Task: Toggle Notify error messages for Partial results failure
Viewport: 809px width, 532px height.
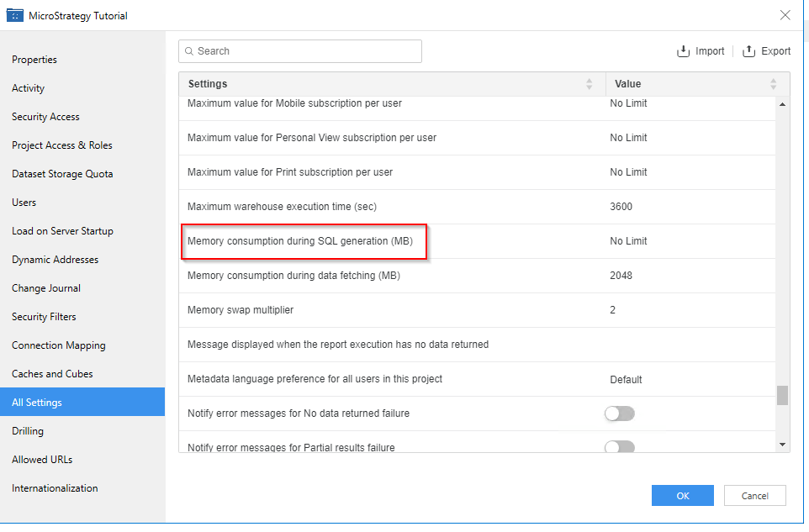Action: [620, 446]
